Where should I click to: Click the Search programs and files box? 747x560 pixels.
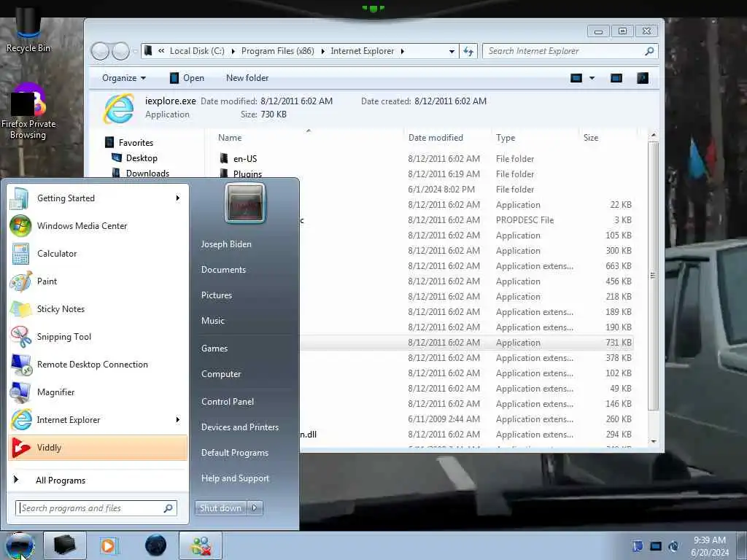tap(96, 508)
